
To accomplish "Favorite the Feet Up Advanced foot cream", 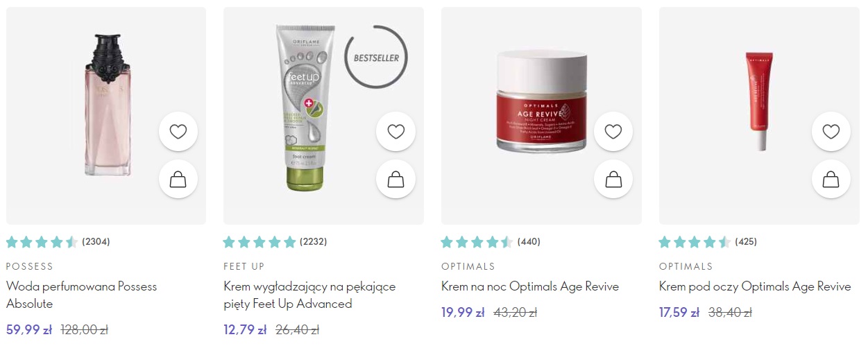I will click(x=395, y=132).
